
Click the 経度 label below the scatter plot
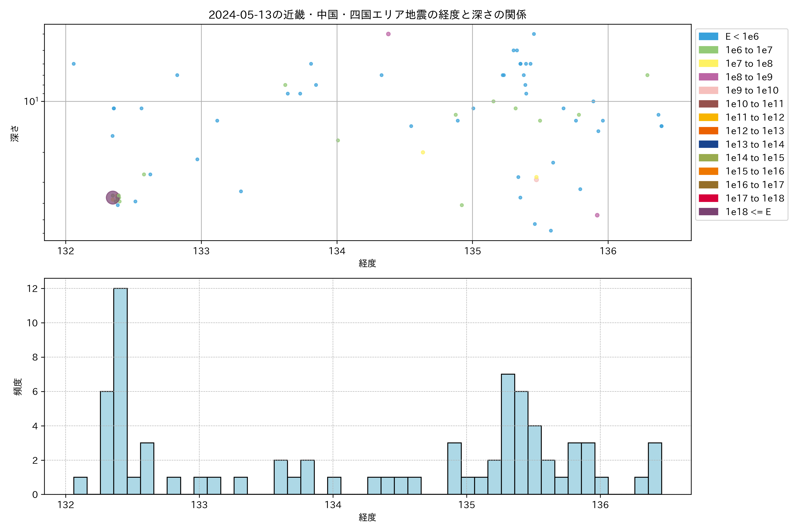(x=367, y=263)
